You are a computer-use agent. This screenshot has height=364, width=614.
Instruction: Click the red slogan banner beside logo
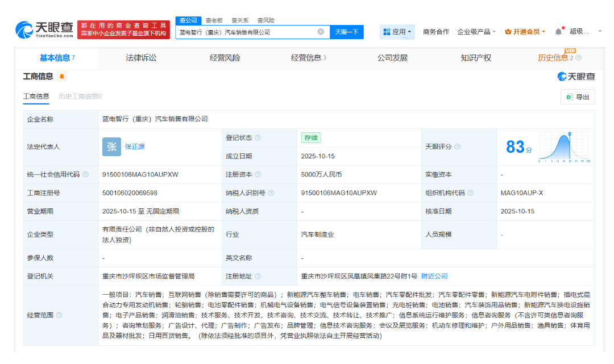click(123, 30)
